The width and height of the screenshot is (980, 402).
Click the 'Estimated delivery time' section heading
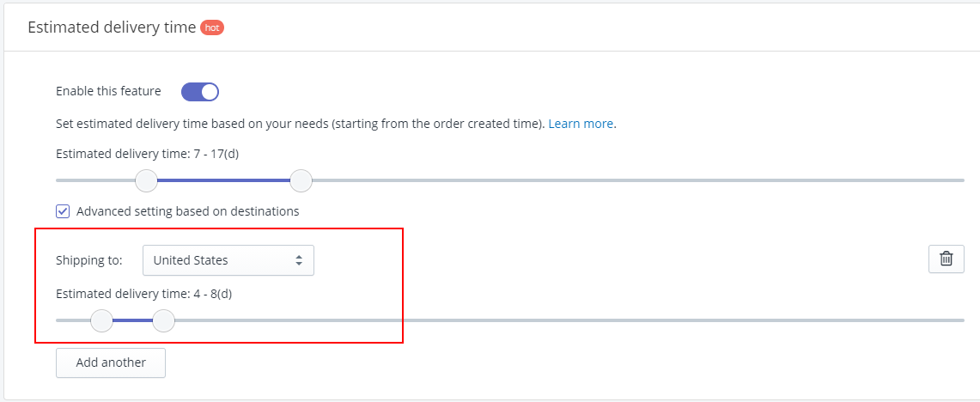(112, 28)
